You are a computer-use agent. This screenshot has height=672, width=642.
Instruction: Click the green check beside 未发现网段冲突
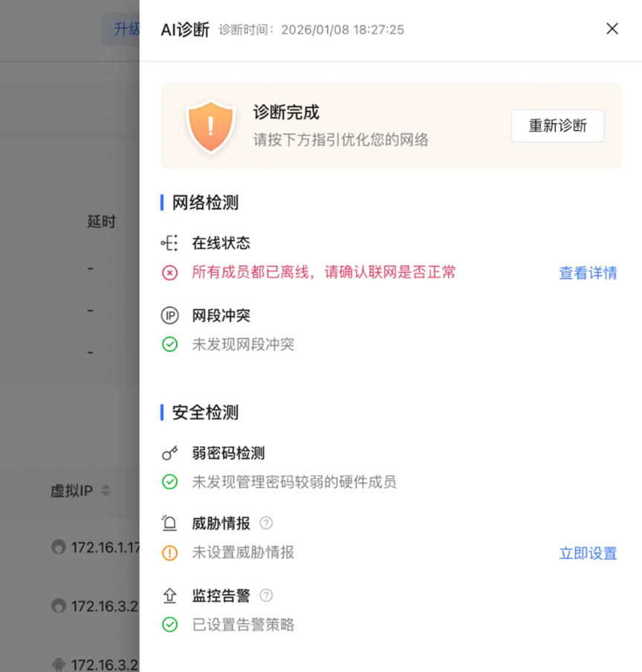click(x=169, y=344)
